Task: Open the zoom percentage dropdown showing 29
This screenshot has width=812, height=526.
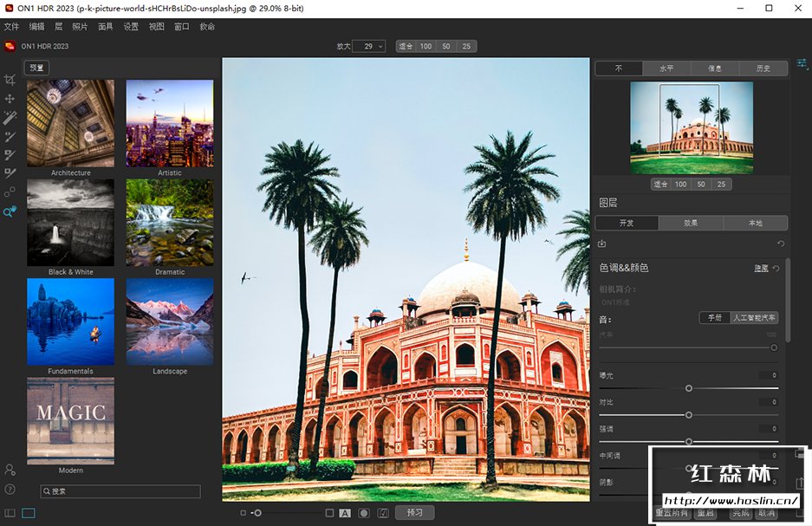Action: click(x=368, y=46)
